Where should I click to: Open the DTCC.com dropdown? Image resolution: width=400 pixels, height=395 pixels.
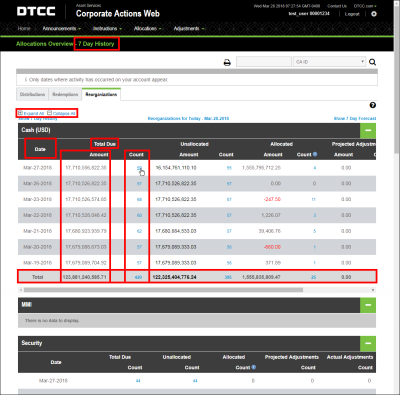(x=365, y=6)
